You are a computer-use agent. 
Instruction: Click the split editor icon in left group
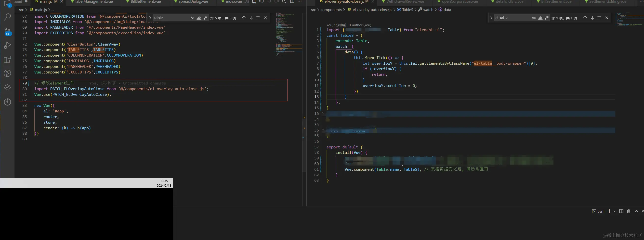(292, 2)
